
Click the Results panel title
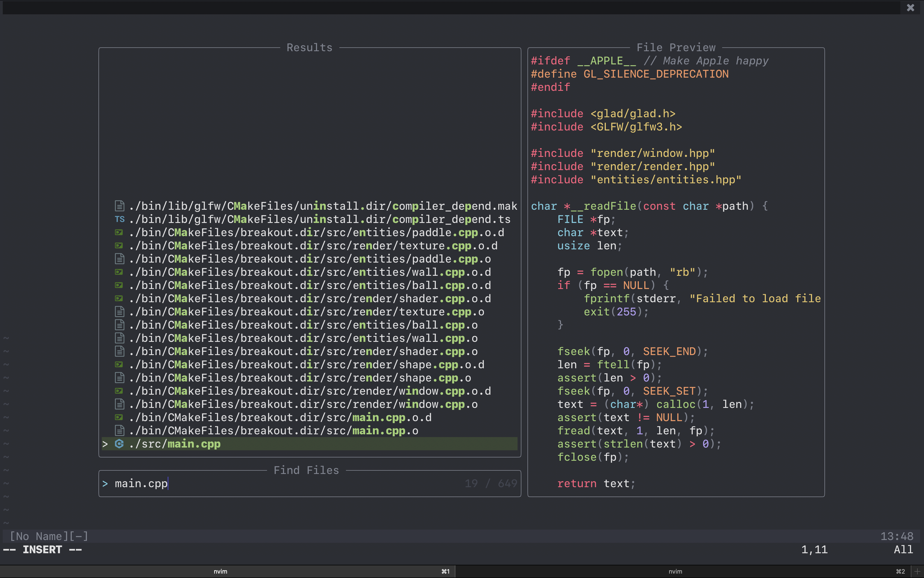(310, 47)
